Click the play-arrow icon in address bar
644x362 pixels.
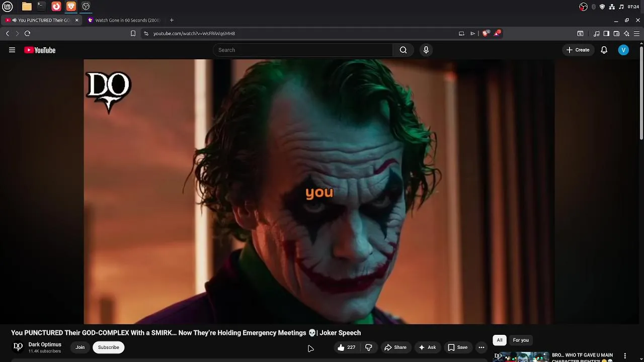[x=472, y=33]
